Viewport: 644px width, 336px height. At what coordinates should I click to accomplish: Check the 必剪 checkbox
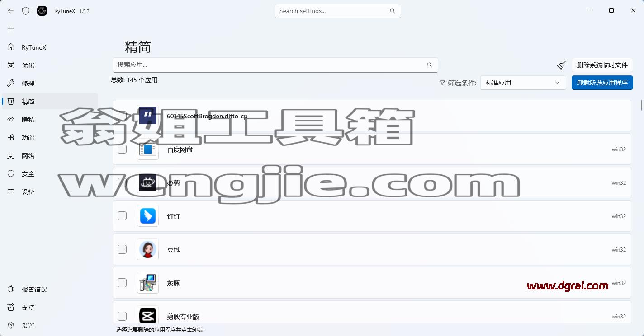point(122,182)
